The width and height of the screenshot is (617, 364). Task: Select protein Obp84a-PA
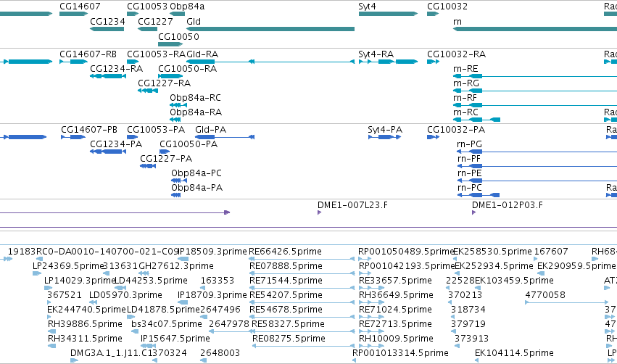click(176, 195)
